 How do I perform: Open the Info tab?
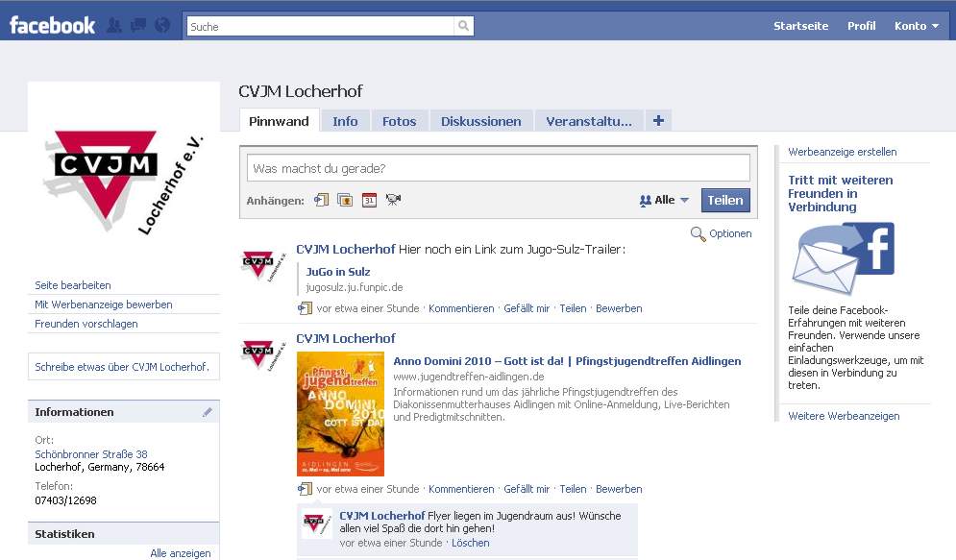[x=345, y=121]
